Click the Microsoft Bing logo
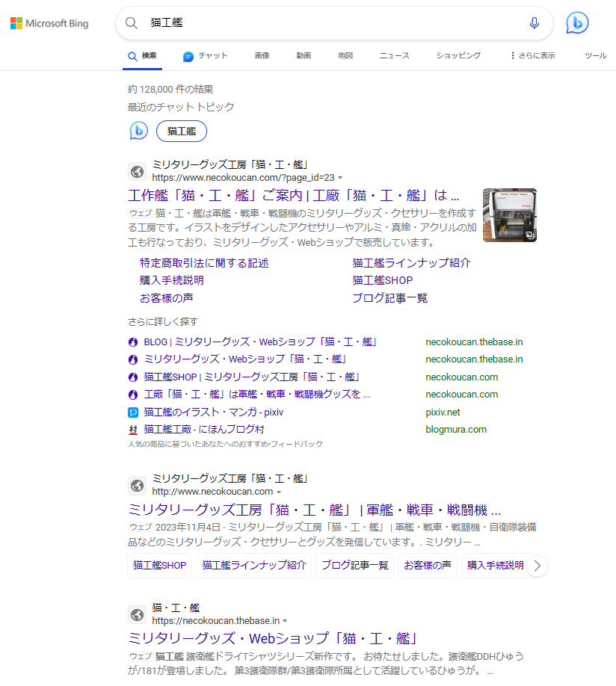Viewport: 616px width, 686px height. [x=49, y=23]
